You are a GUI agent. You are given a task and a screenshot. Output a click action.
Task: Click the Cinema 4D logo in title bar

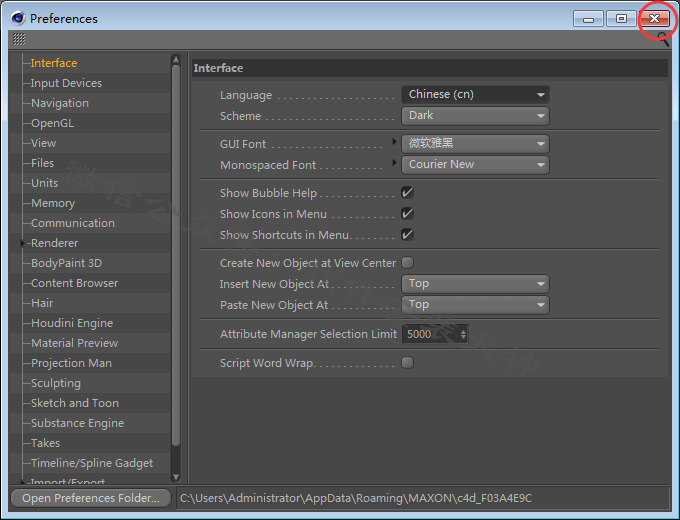(18, 18)
